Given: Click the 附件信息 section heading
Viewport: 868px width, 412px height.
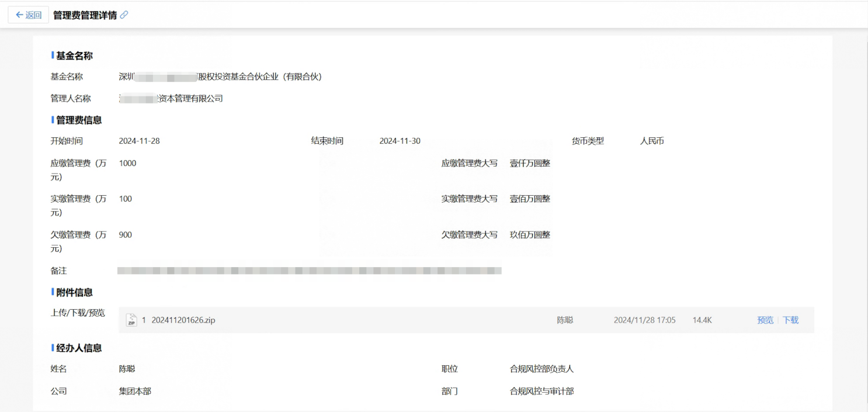Looking at the screenshot, I should 74,292.
